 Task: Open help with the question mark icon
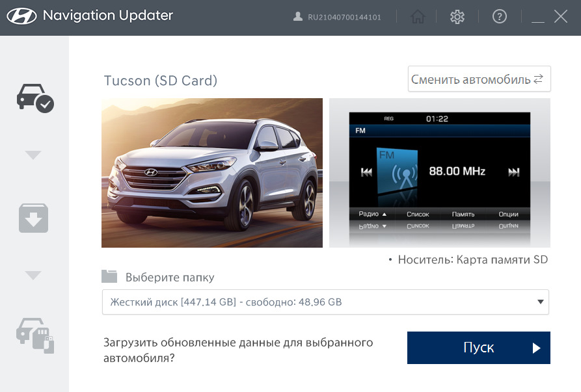click(x=500, y=17)
